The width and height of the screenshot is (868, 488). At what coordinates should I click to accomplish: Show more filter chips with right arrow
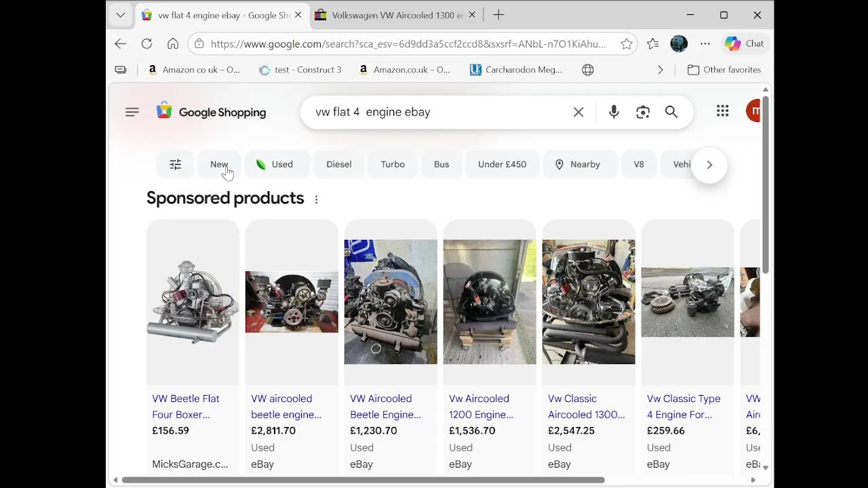pyautogui.click(x=709, y=165)
